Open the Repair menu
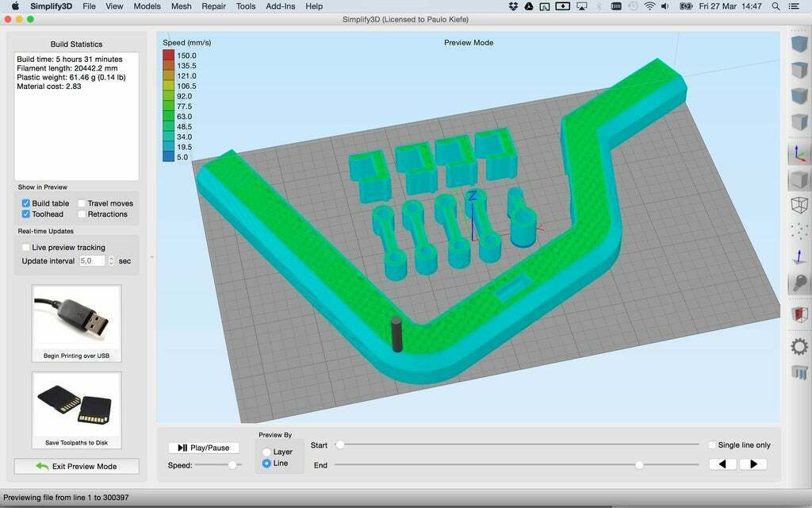Image resolution: width=812 pixels, height=508 pixels. click(x=213, y=6)
